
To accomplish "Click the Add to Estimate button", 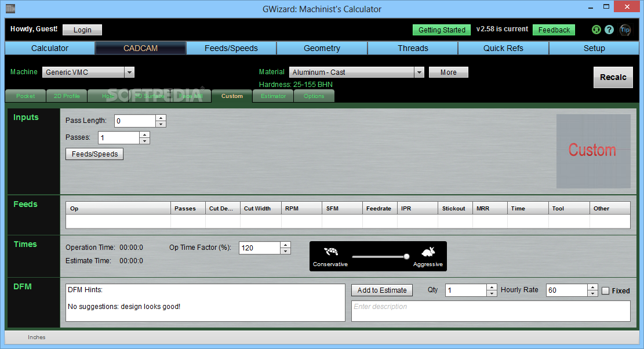I will (x=382, y=290).
